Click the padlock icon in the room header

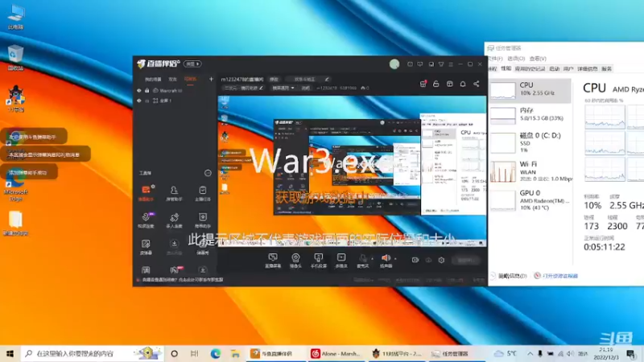point(436,84)
